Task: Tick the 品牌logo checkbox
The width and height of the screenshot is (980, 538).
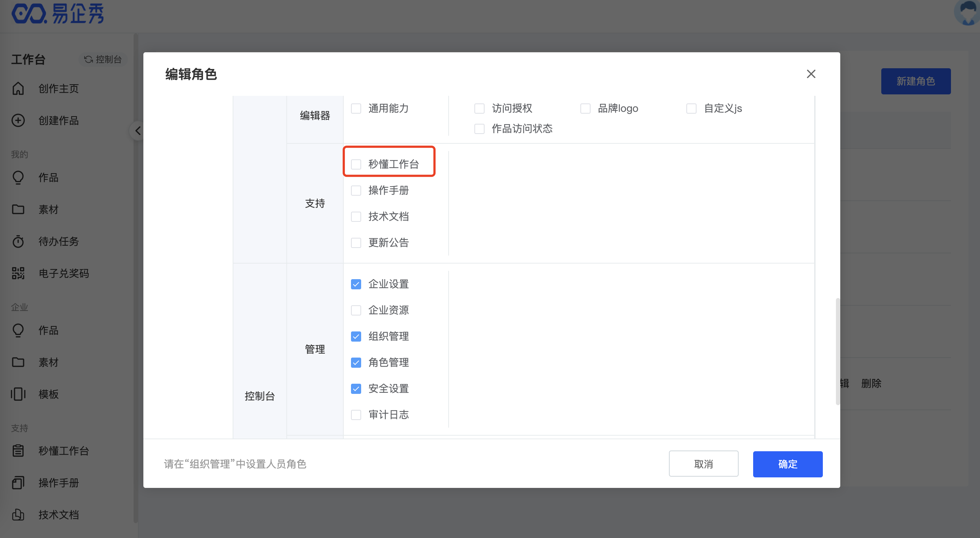Action: (x=585, y=109)
